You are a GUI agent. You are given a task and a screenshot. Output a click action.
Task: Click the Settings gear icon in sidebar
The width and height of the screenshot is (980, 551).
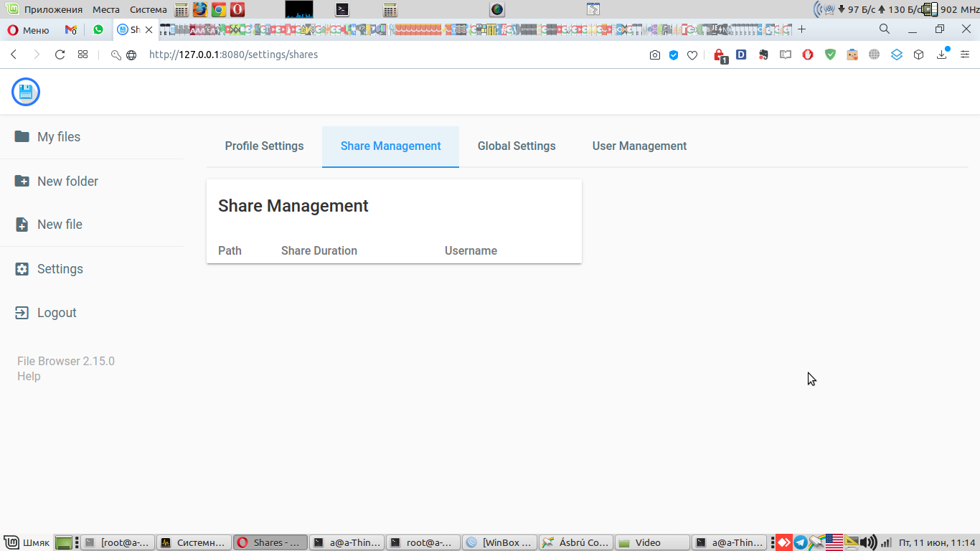(x=21, y=268)
